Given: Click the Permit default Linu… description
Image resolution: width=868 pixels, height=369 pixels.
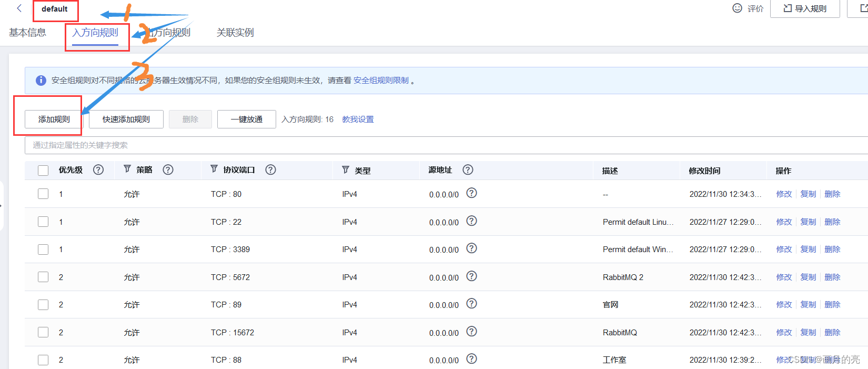Looking at the screenshot, I should tap(638, 222).
